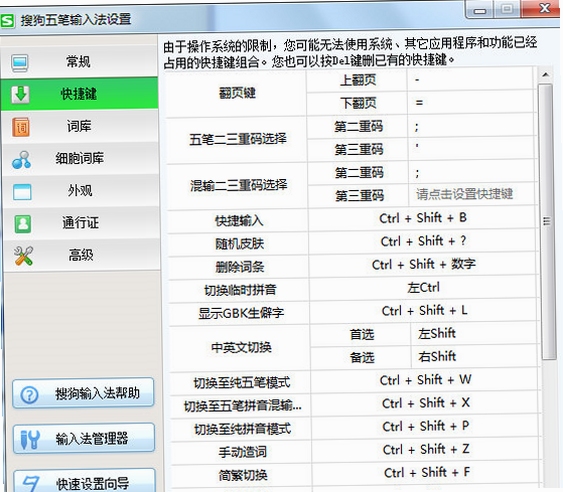
Task: Click the window icon beside 外观
Action: pyautogui.click(x=22, y=192)
